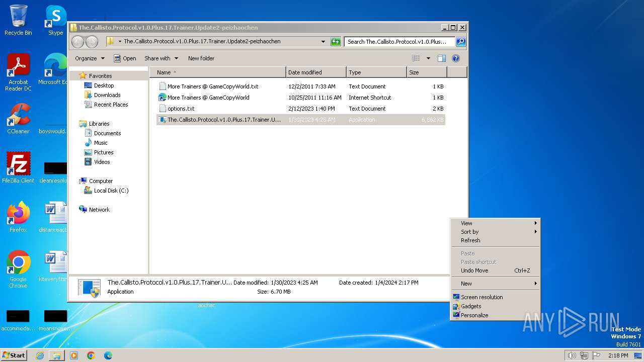Open Firefox desktop shortcut

click(18, 217)
